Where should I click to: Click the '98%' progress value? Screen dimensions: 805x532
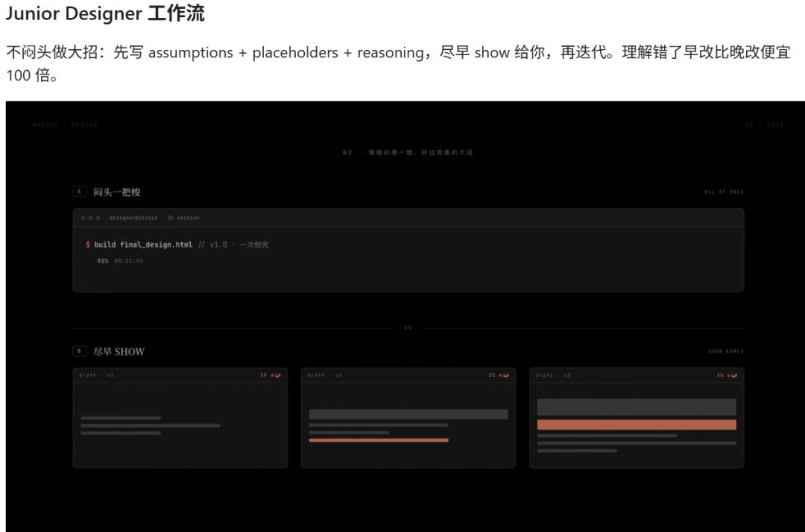[103, 261]
